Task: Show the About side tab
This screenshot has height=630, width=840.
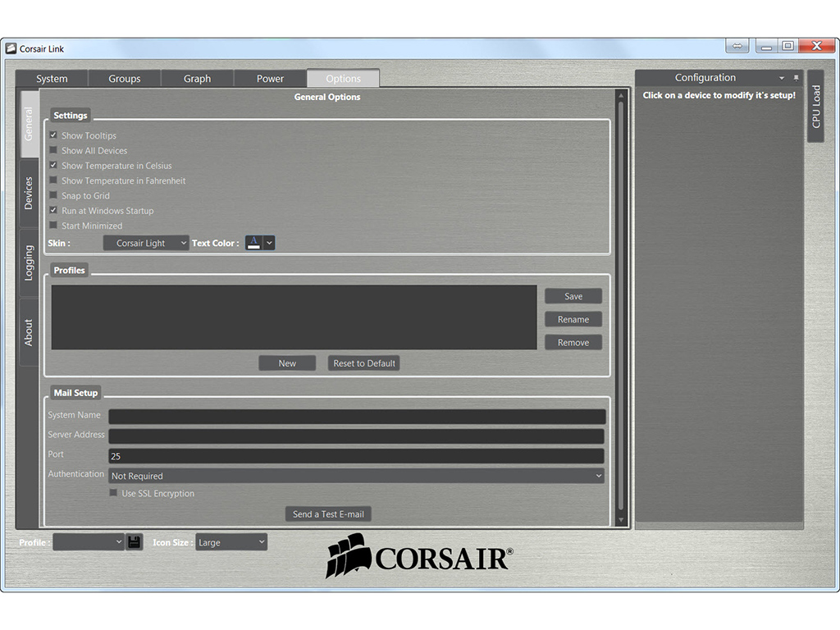Action: tap(29, 332)
